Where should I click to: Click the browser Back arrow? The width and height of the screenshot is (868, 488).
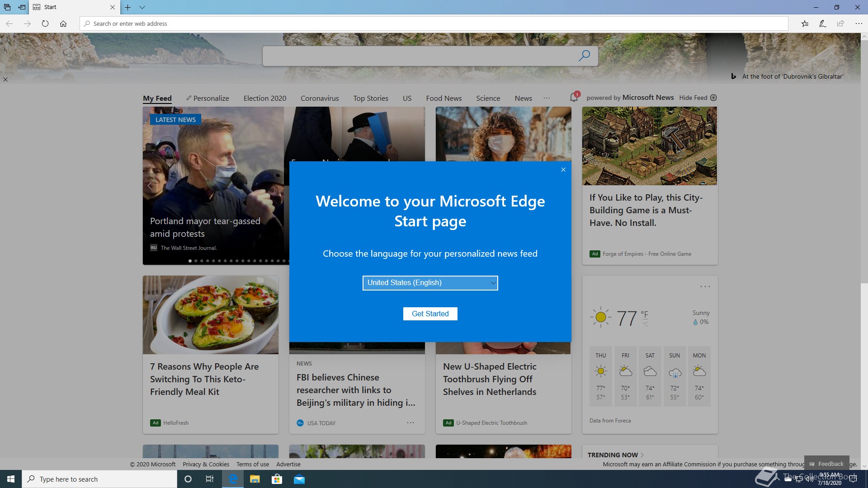pyautogui.click(x=9, y=23)
